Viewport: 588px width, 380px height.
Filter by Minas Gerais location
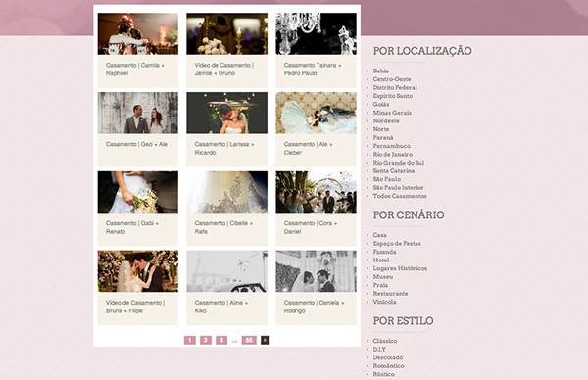(x=392, y=113)
